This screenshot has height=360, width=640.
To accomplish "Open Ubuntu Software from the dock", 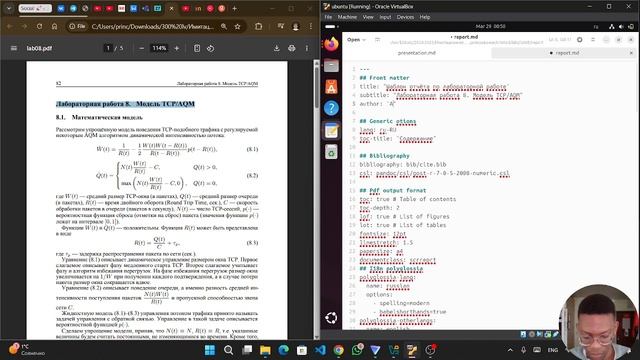I will 331,87.
